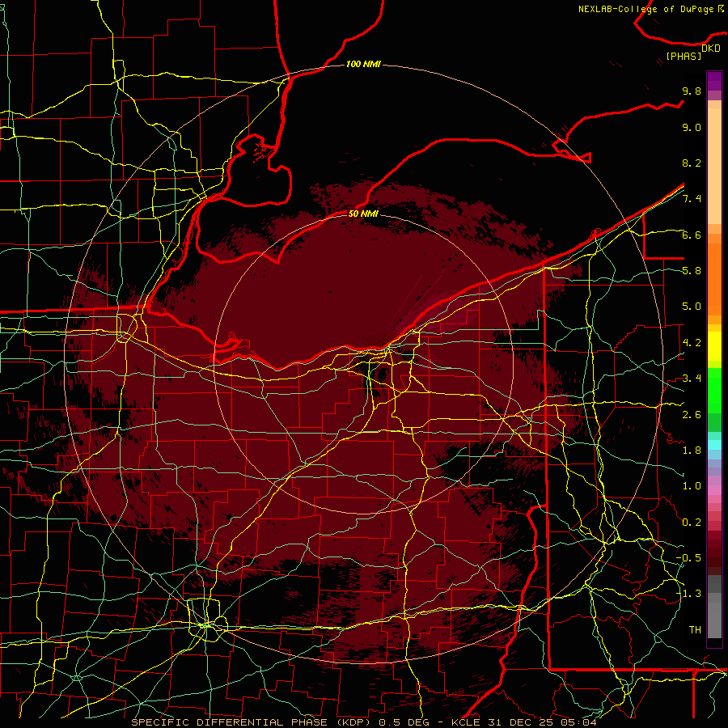Screen dimensions: 728x728
Task: Click the 7.4 scale label
Action: coord(692,199)
